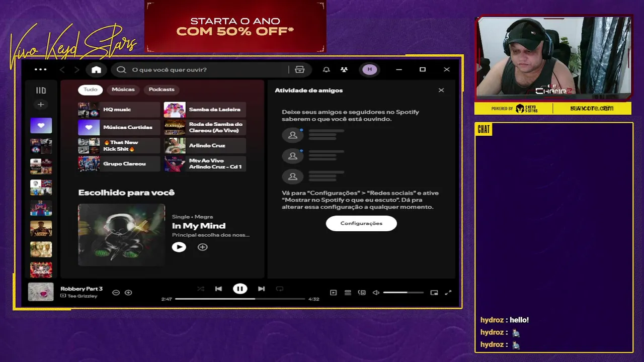This screenshot has width=644, height=362.
Task: Play the In My Mind single
Action: [x=179, y=247]
